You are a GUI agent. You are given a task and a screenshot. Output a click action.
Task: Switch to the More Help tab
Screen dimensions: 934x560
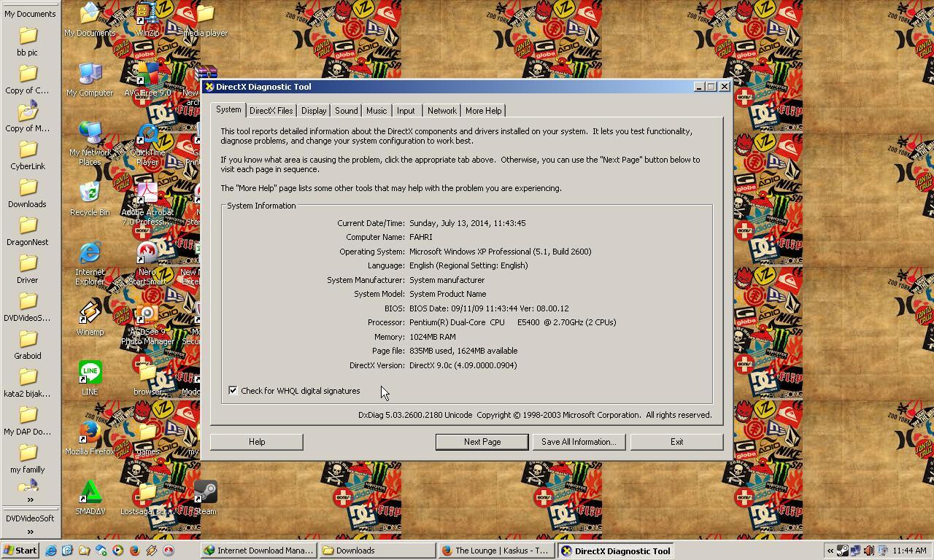(x=483, y=111)
